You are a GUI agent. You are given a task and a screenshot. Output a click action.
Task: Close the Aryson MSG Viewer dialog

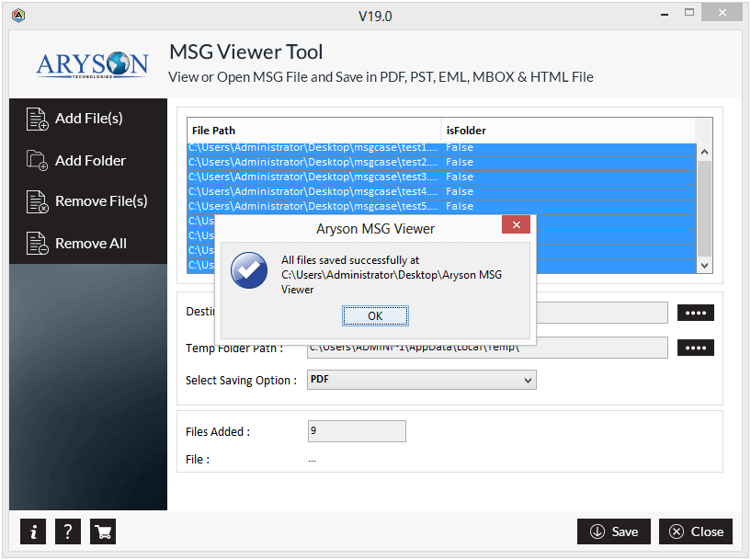516,224
